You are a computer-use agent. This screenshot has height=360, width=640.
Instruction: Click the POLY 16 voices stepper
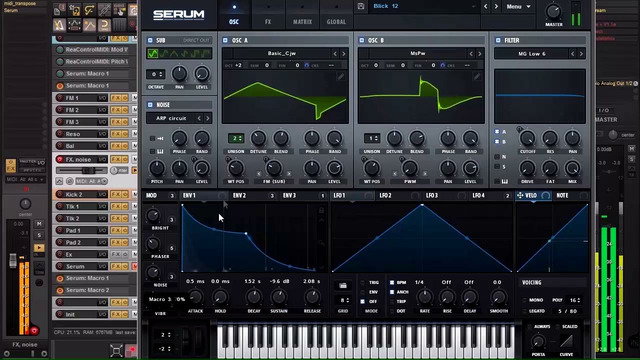click(575, 300)
